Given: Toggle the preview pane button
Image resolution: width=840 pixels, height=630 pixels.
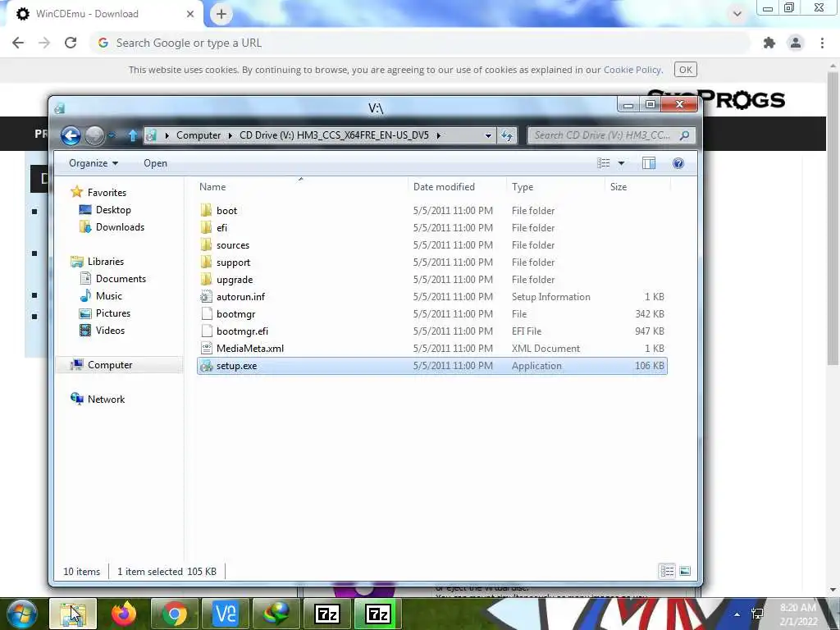Looking at the screenshot, I should 649,163.
